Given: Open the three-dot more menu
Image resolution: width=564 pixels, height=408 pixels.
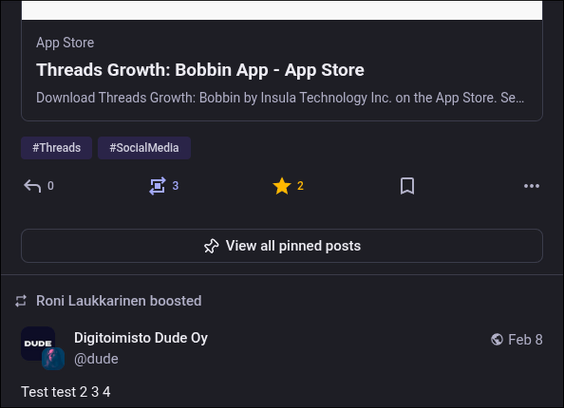Looking at the screenshot, I should tap(532, 186).
